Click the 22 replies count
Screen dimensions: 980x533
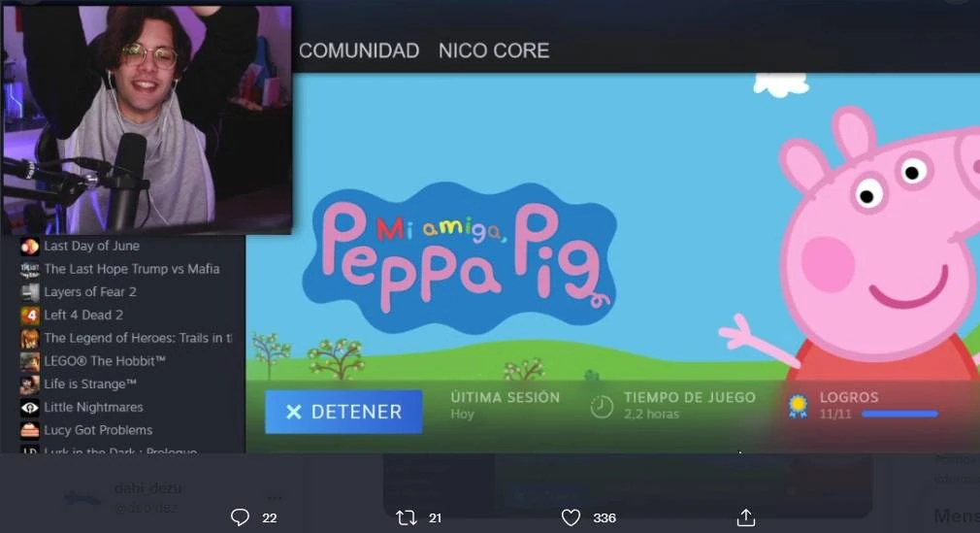pyautogui.click(x=270, y=518)
